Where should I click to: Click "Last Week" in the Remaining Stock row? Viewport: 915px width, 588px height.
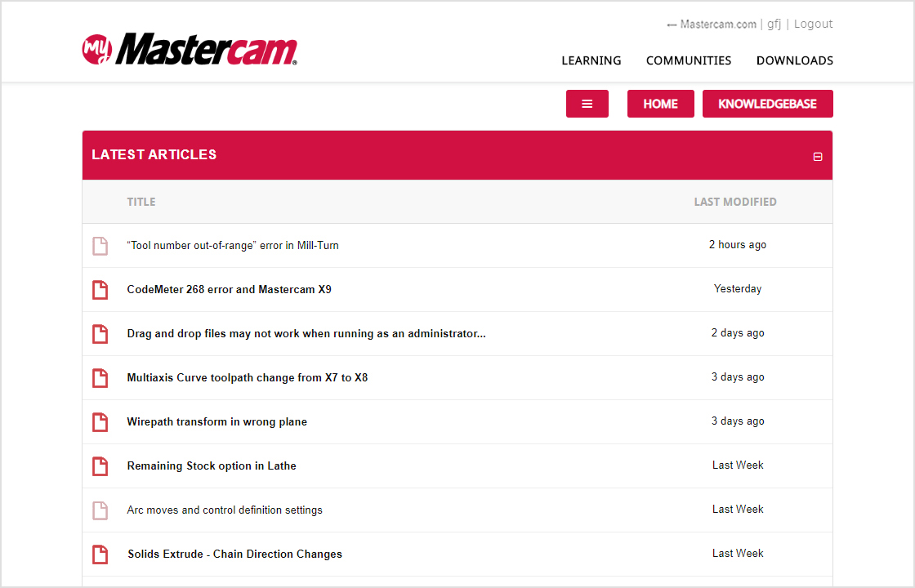[738, 465]
